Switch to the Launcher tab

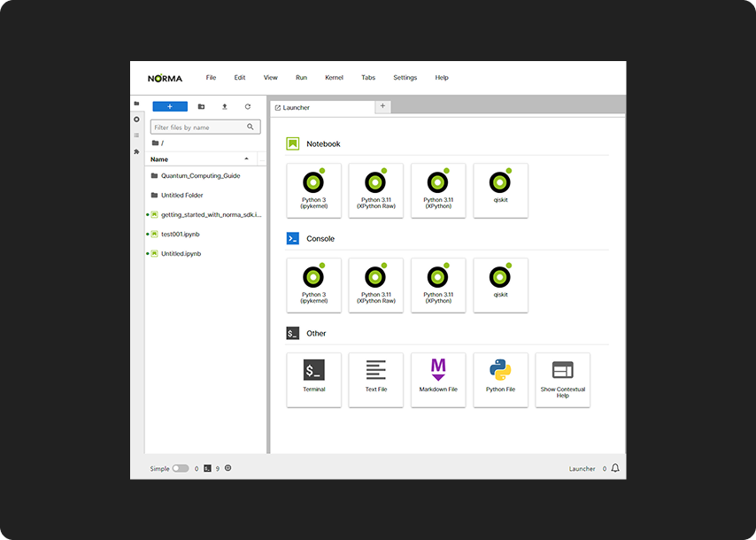[322, 107]
